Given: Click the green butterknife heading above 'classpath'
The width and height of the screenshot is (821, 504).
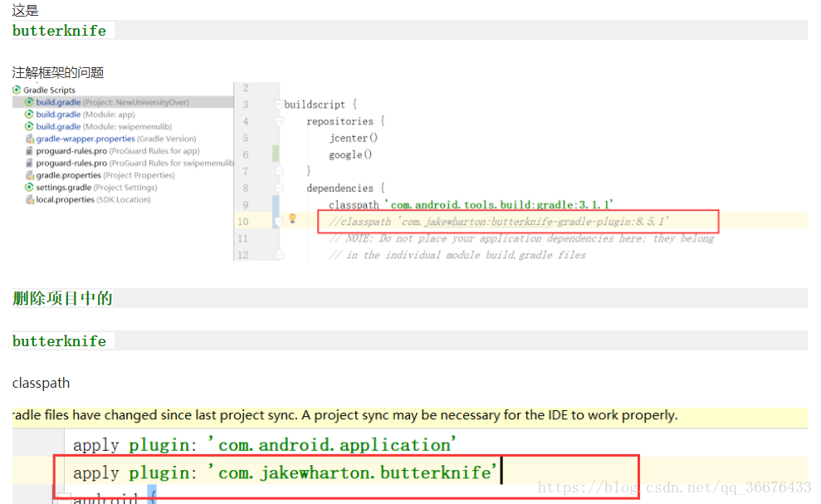Looking at the screenshot, I should pos(59,341).
